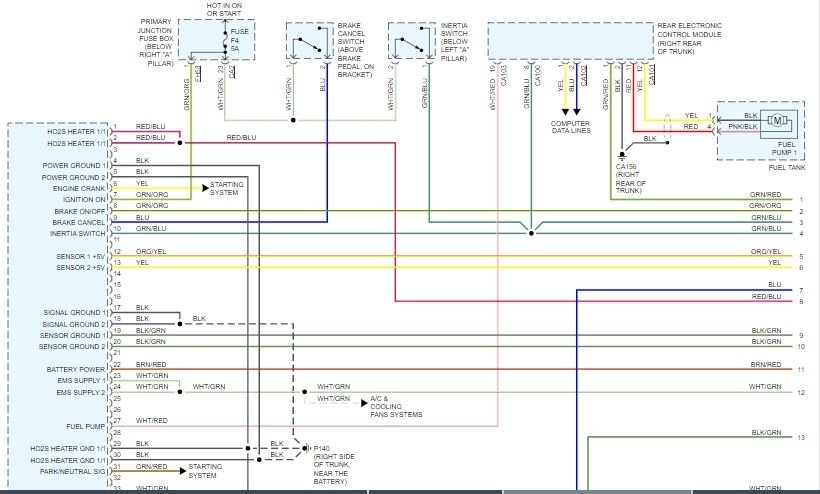Viewport: 820px width, 494px height.
Task: Click the Fuel Pump 1 motor symbol
Action: [x=777, y=122]
